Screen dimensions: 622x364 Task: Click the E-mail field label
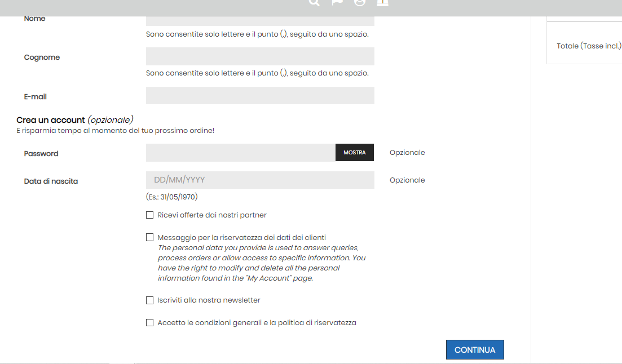(x=36, y=97)
